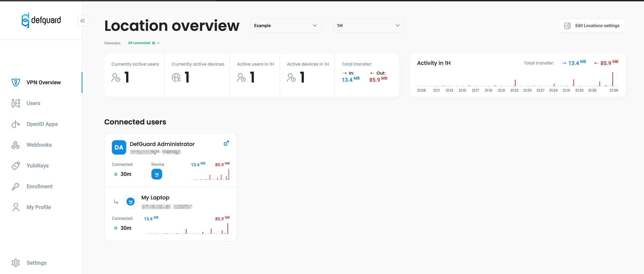Viewport: 644px width, 274px height.
Task: Open the Enrollment page
Action: click(39, 186)
